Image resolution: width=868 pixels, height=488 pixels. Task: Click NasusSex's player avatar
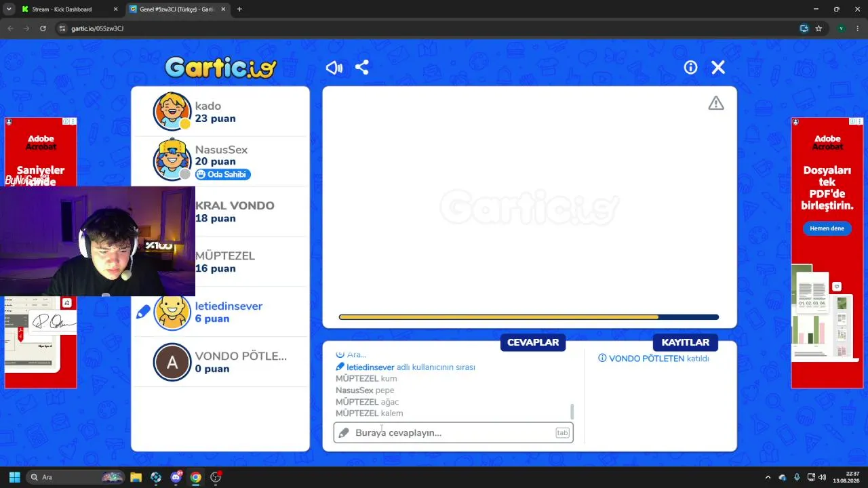[172, 161]
